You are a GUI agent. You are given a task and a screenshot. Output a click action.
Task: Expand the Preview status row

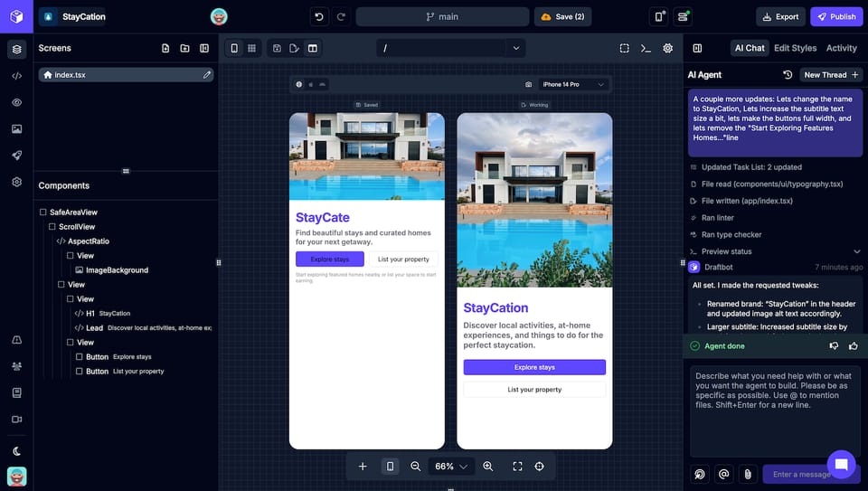775,251
